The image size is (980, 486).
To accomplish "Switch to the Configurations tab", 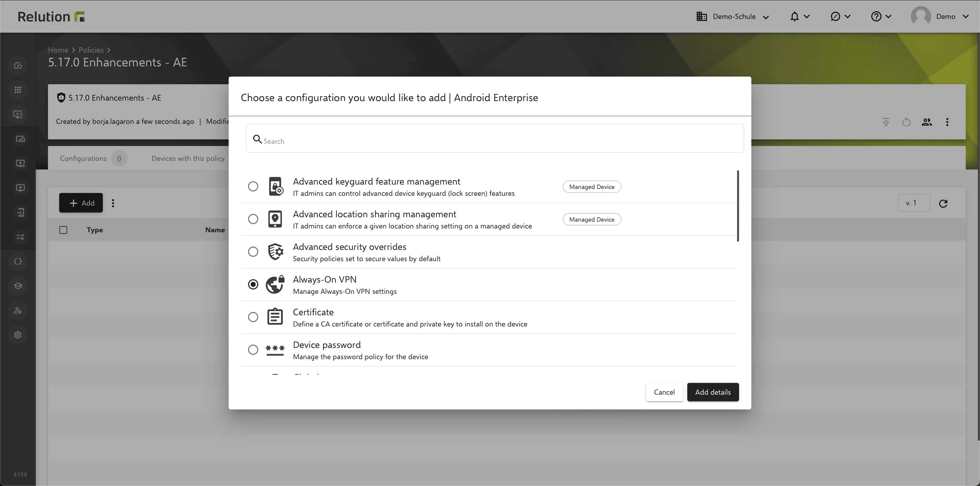I will pos(93,158).
